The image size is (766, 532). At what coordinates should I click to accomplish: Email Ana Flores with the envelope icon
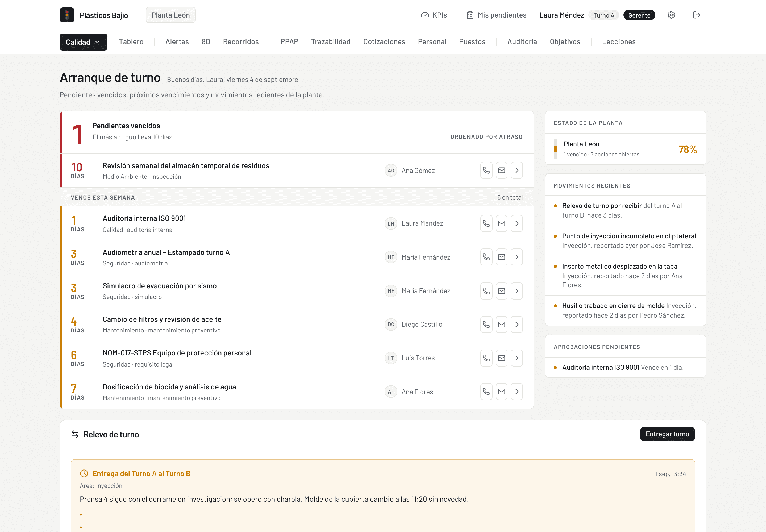(x=501, y=392)
